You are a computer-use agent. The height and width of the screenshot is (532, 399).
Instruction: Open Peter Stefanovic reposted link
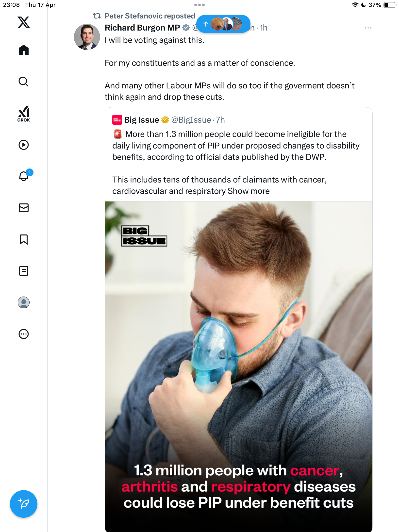(x=150, y=16)
